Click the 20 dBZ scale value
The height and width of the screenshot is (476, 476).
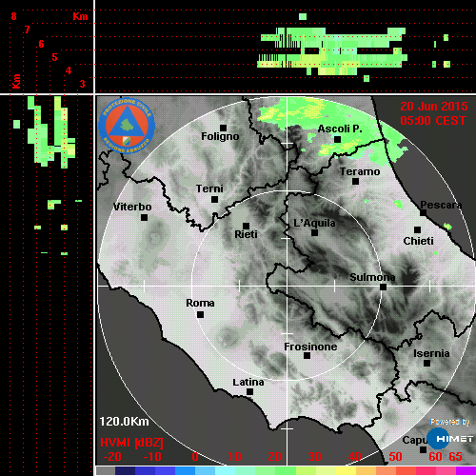tap(274, 457)
